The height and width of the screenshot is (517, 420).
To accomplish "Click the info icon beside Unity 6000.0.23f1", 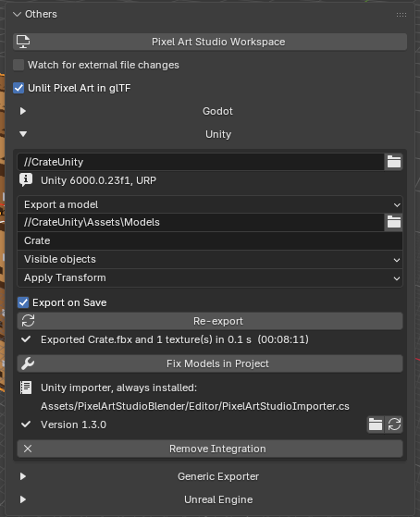I will [x=26, y=180].
